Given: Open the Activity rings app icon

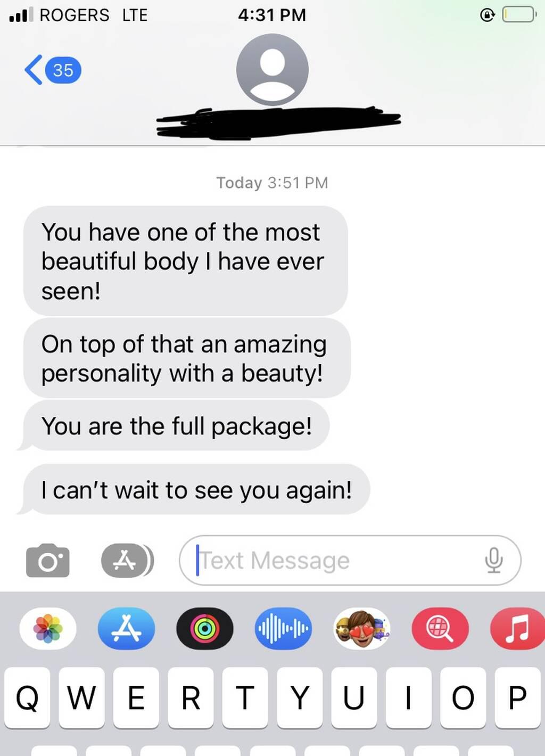Looking at the screenshot, I should (205, 629).
